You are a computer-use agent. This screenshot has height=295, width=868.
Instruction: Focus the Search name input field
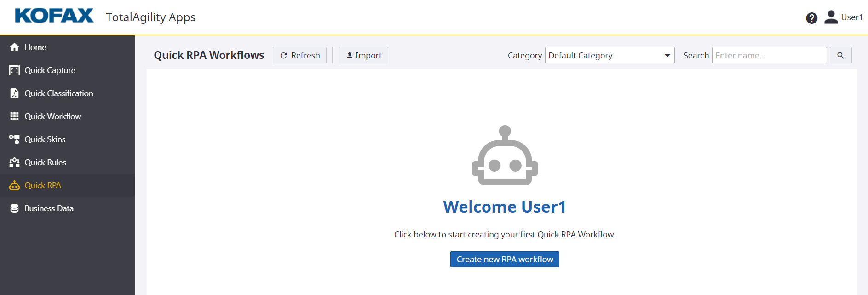[769, 55]
